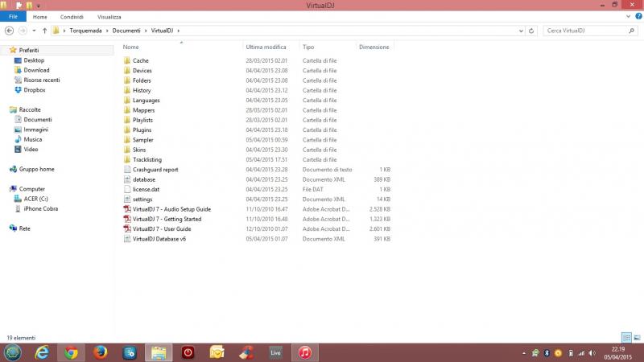This screenshot has height=362, width=644.
Task: Select the database XML file icon
Action: [127, 179]
